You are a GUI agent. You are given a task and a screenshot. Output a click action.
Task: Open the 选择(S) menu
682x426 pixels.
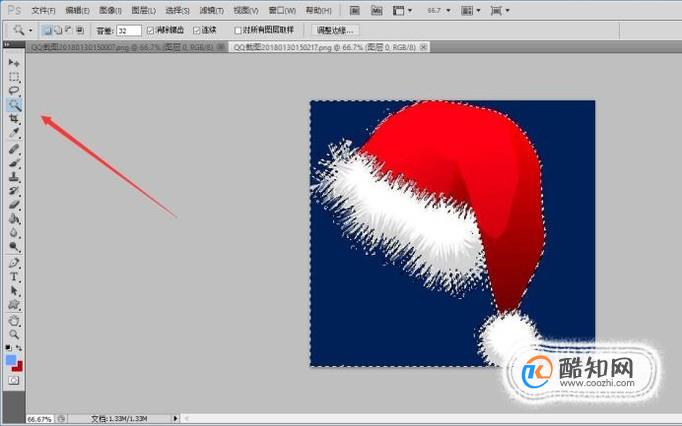[177, 10]
